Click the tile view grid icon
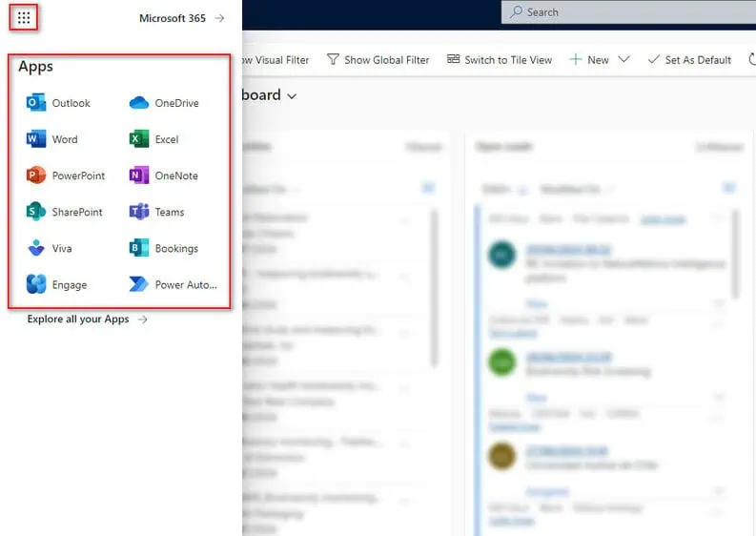The width and height of the screenshot is (756, 536). point(453,59)
